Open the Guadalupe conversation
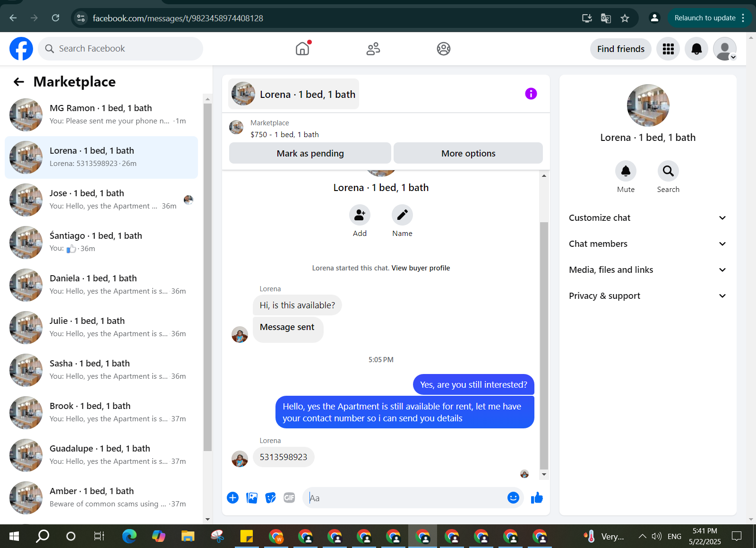Viewport: 756px width, 548px height. click(x=101, y=455)
